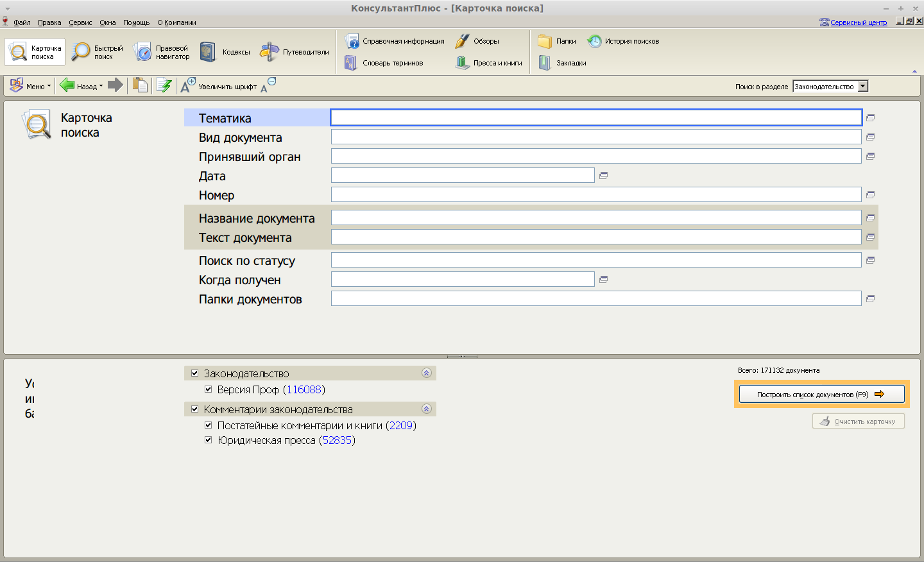Viewport: 924px width, 562px height.
Task: Open Быстрый поиск from the toolbar
Action: [x=98, y=52]
